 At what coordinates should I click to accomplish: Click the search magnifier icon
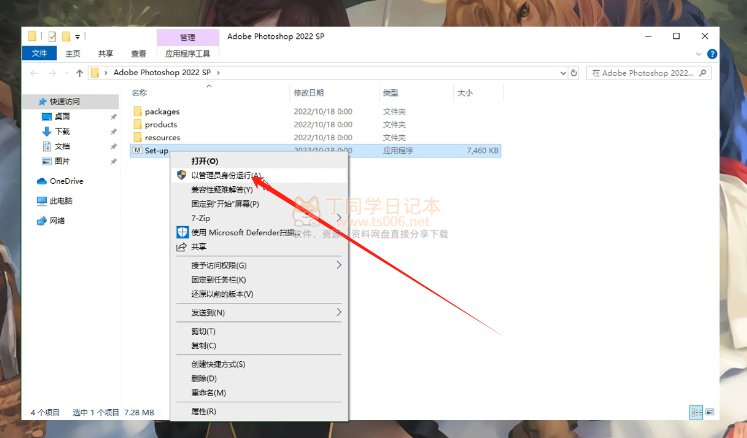[703, 73]
